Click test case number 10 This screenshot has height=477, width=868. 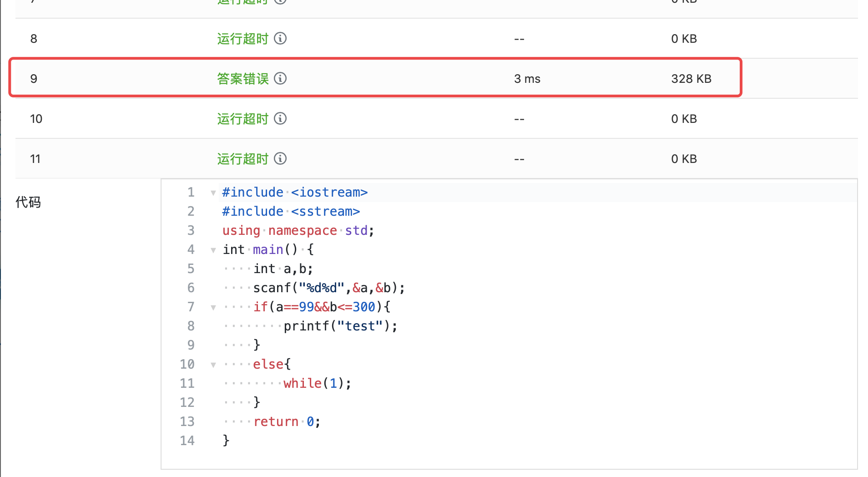[x=36, y=119]
